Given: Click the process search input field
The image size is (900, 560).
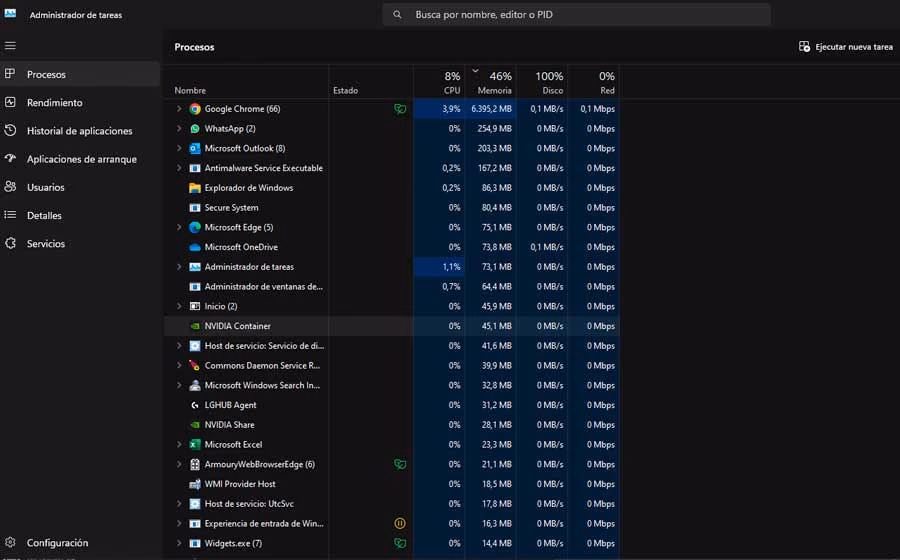Looking at the screenshot, I should coord(576,15).
